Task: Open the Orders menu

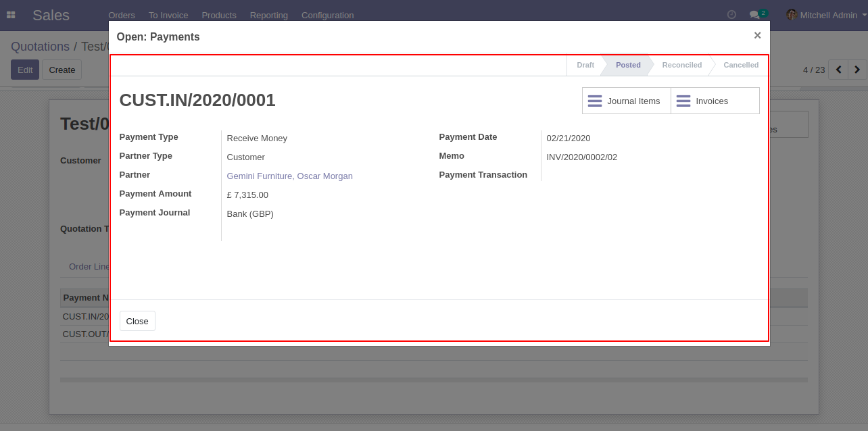Action: tap(122, 15)
